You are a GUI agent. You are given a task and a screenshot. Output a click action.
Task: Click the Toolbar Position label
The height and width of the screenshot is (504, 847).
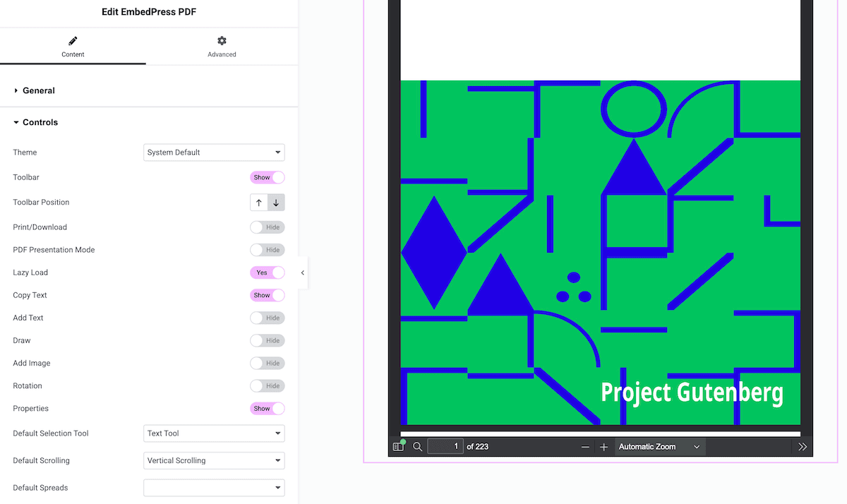(41, 203)
